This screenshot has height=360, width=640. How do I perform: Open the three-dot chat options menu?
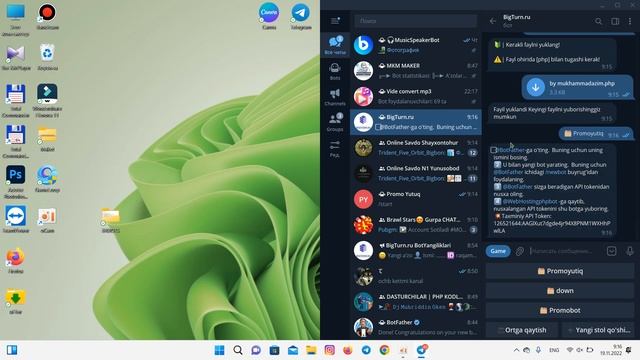coord(630,21)
